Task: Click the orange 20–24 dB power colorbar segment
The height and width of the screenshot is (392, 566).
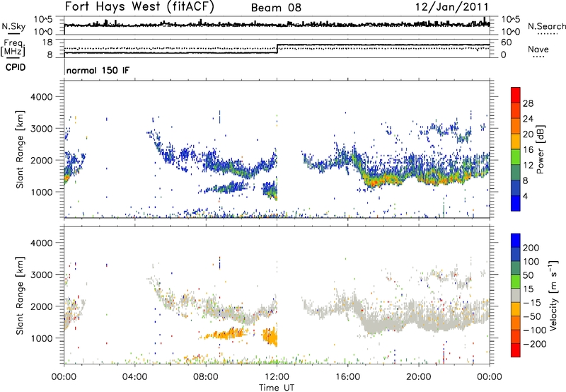Action: click(516, 126)
